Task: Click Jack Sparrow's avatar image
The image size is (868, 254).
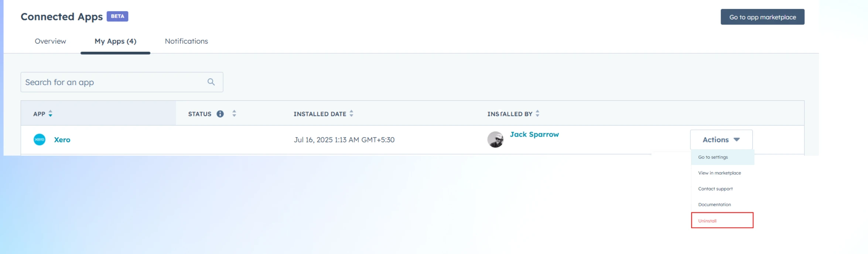Action: (496, 140)
